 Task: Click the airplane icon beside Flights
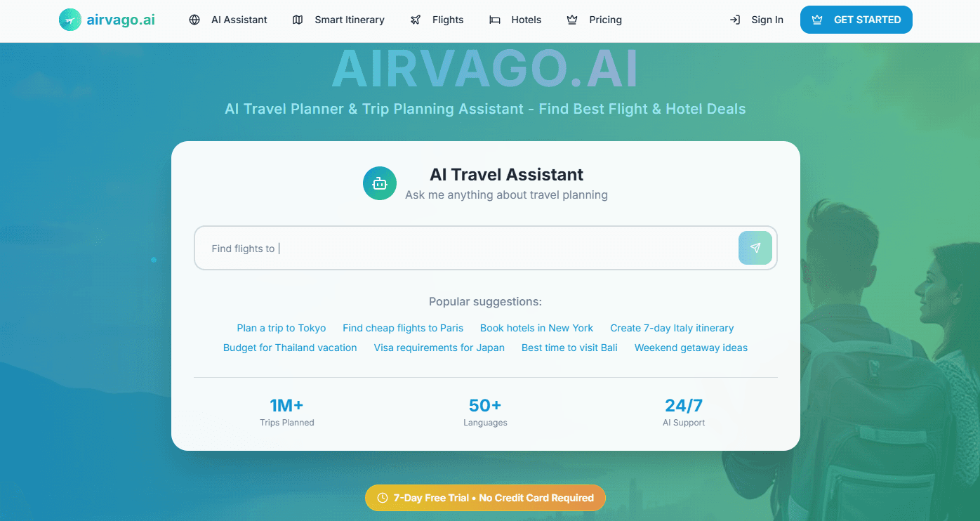[416, 20]
